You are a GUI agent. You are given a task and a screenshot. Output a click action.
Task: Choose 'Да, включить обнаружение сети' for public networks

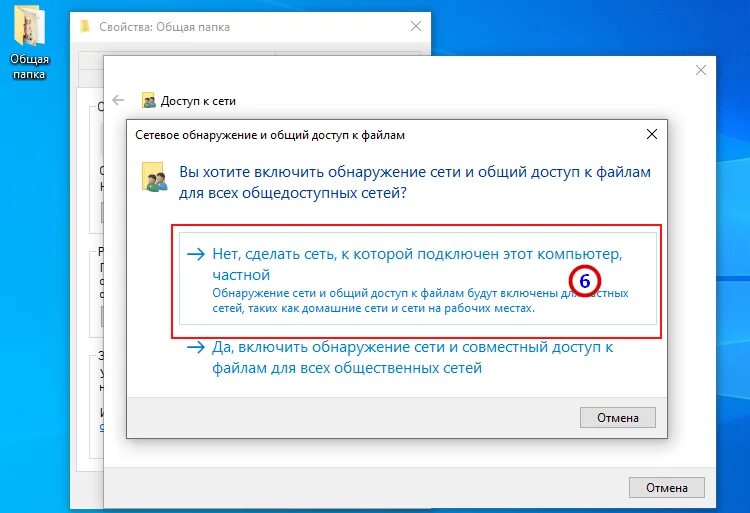[400, 357]
